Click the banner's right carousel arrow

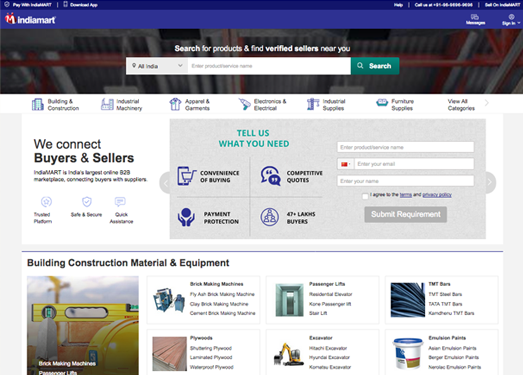(490, 182)
